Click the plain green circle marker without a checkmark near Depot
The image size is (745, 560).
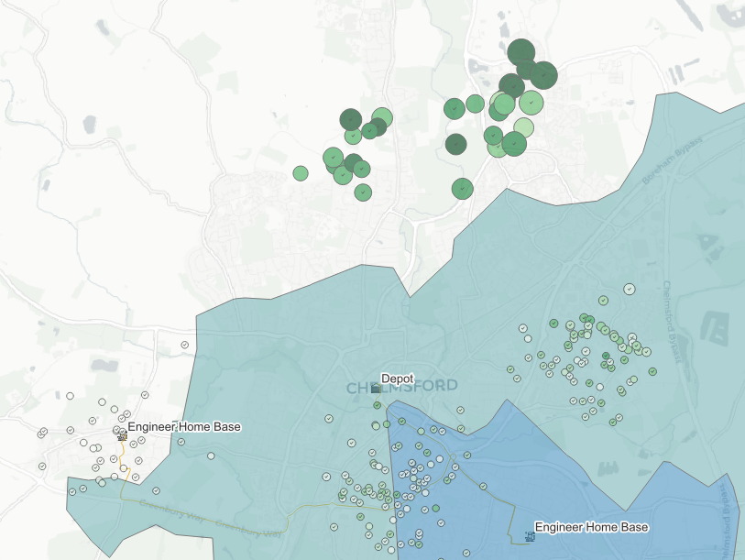(x=387, y=423)
